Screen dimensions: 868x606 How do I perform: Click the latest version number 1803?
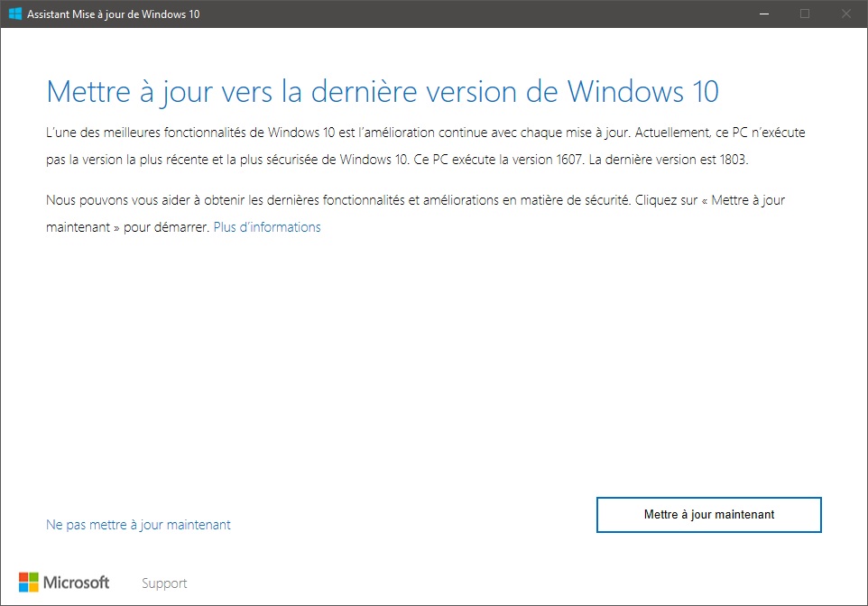click(733, 160)
